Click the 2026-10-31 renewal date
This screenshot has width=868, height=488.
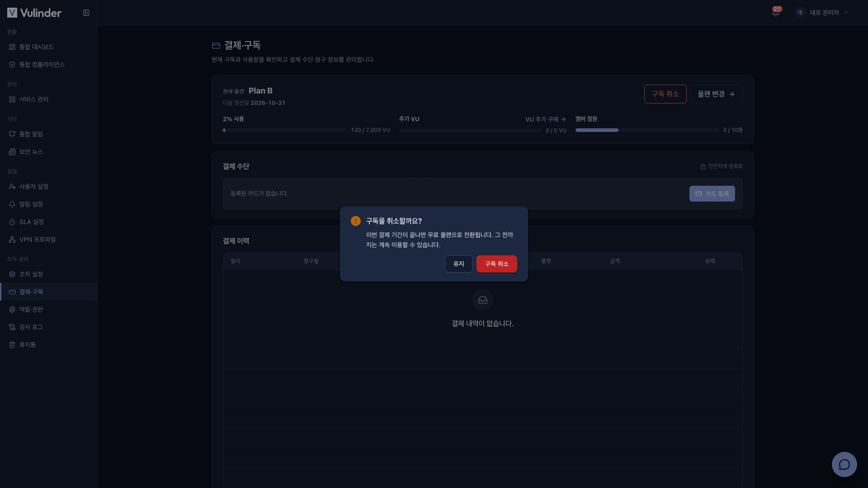268,103
